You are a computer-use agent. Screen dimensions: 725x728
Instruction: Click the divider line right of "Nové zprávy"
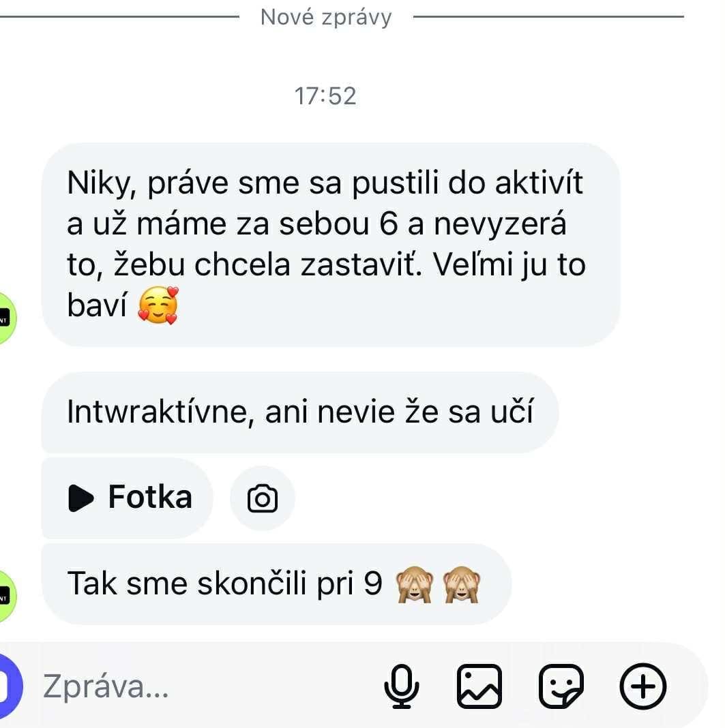548,17
